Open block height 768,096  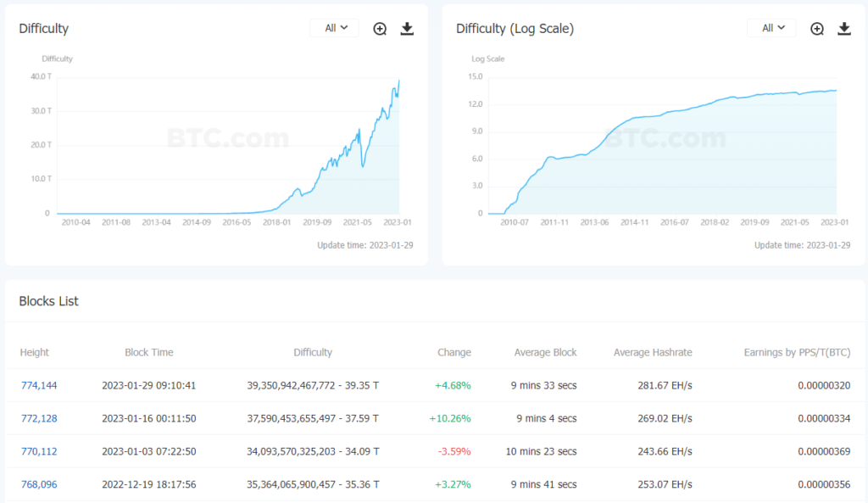[x=39, y=484]
